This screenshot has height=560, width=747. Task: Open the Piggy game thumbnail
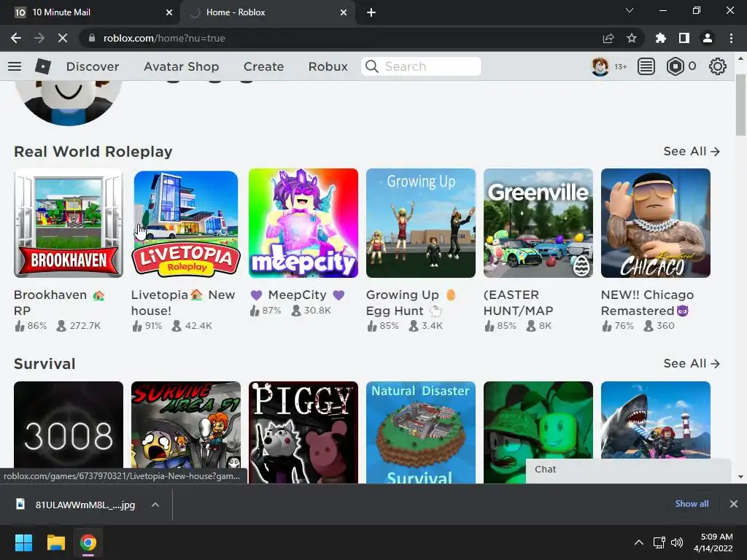coord(303,432)
